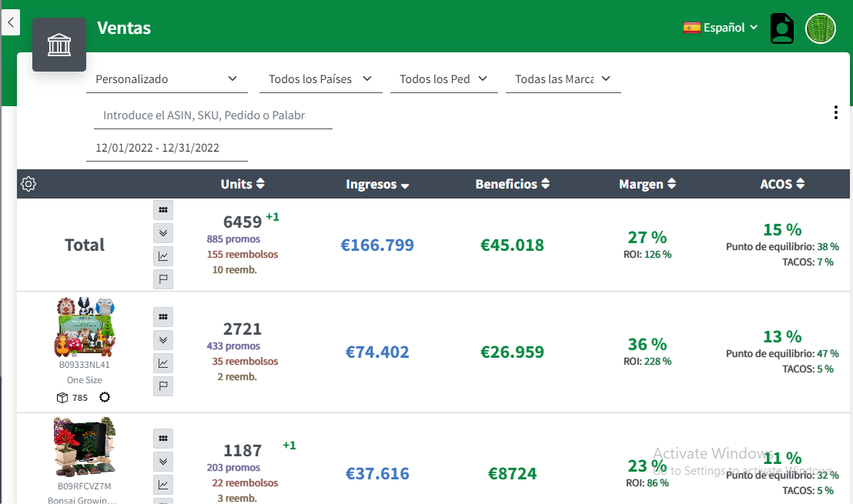Screen dimensions: 853x504
Task: Click TACOS: 7 % in Total row
Action: [808, 262]
